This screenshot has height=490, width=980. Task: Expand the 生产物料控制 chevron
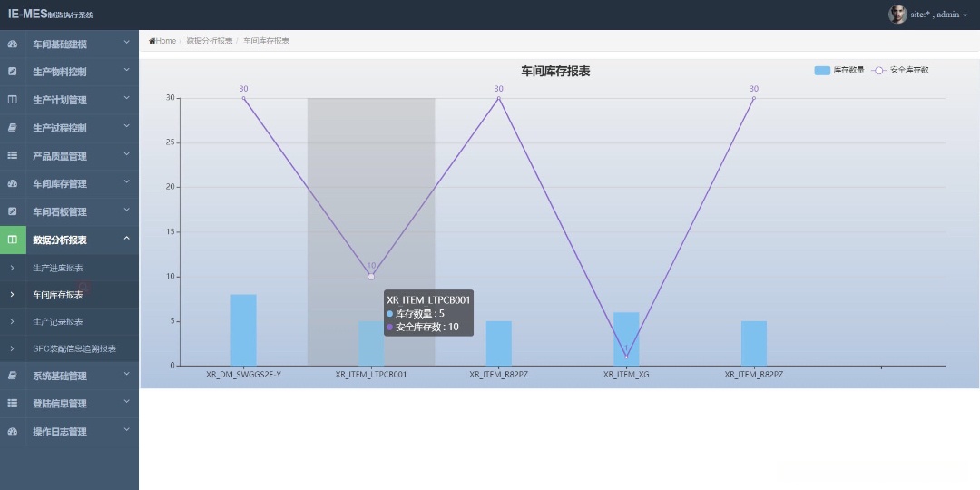[x=126, y=71]
